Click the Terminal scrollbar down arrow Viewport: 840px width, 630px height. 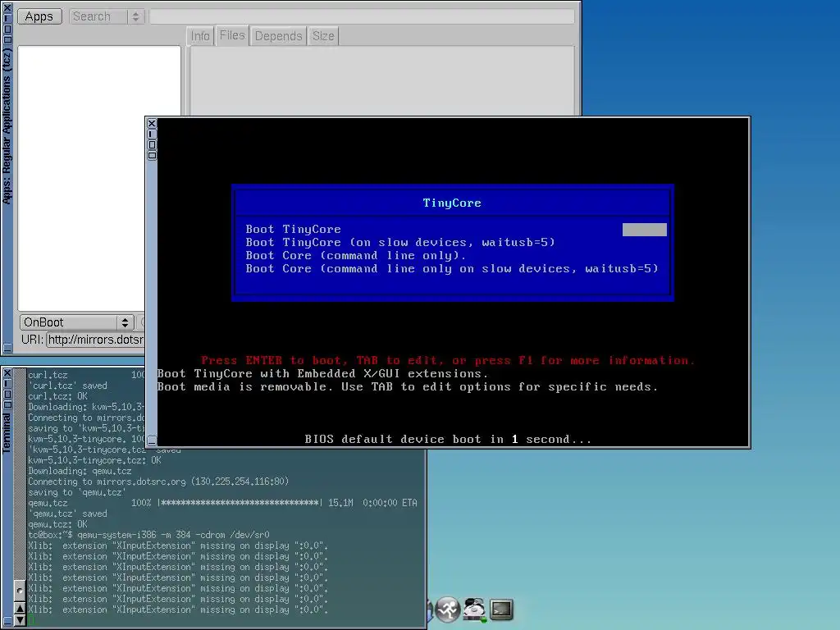click(x=20, y=620)
